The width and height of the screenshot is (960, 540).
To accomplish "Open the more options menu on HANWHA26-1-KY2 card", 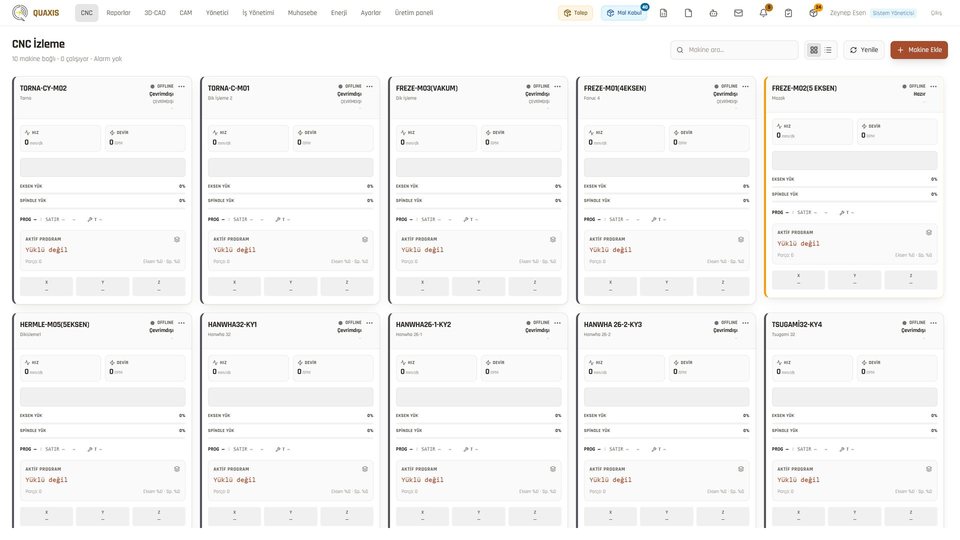I will coord(558,323).
